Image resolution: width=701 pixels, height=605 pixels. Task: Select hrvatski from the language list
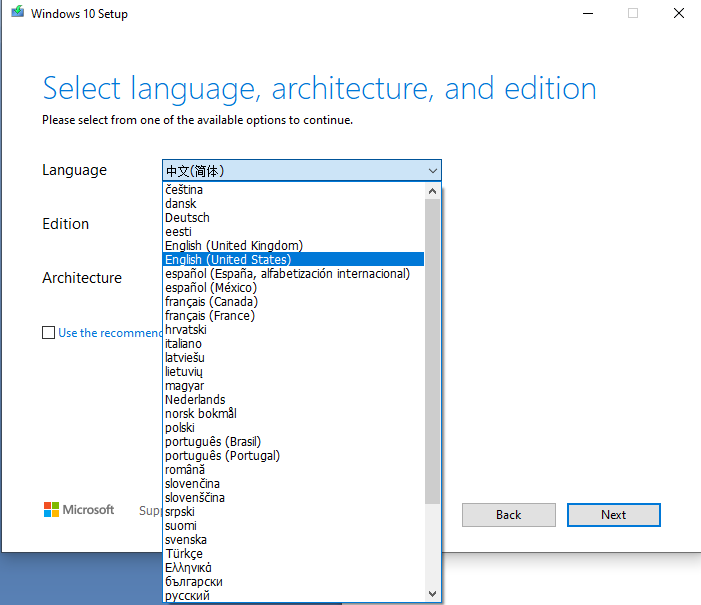coord(293,330)
